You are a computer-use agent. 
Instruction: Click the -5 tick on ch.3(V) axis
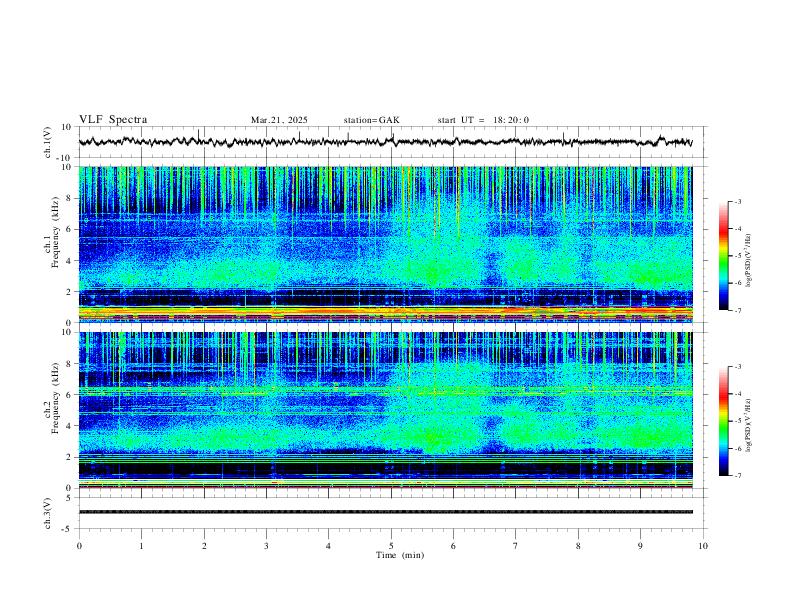[68, 529]
